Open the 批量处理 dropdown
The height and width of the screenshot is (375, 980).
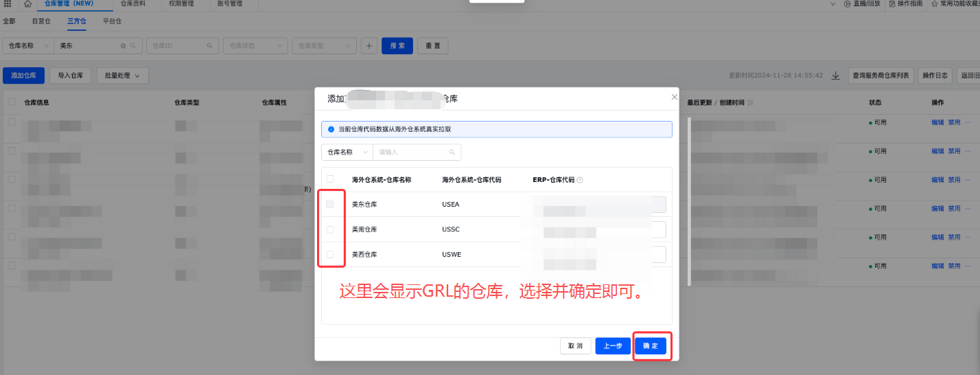point(122,76)
